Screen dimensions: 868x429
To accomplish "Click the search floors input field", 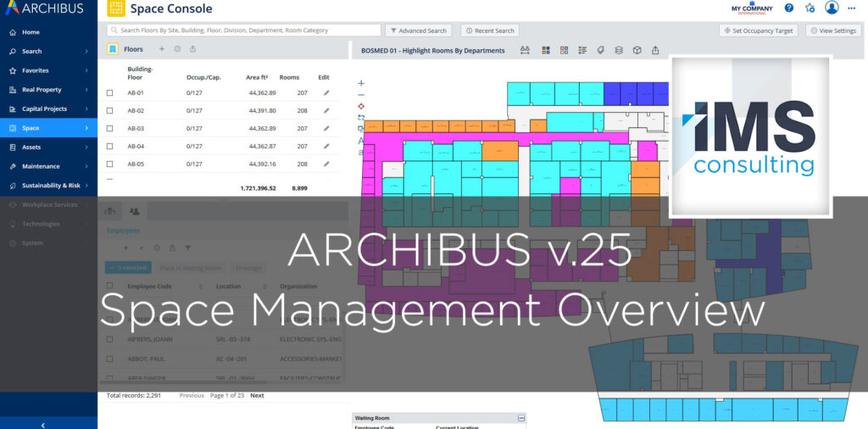I will pos(243,31).
